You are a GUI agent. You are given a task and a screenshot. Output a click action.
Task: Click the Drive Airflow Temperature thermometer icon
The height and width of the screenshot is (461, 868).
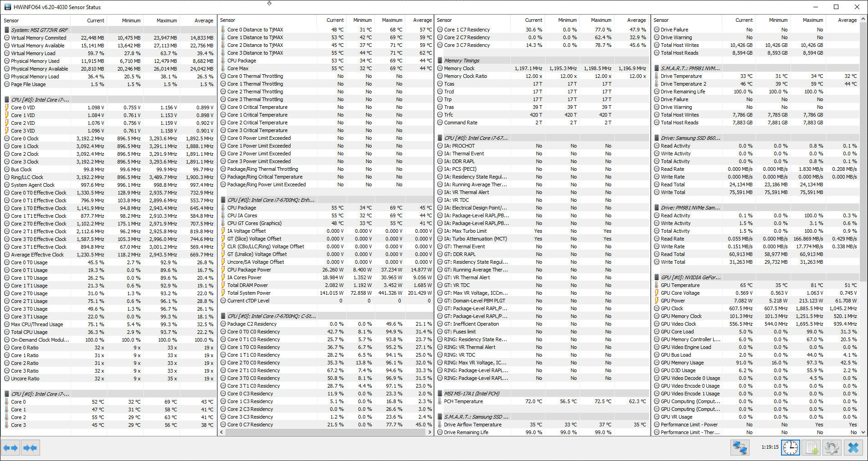point(440,425)
